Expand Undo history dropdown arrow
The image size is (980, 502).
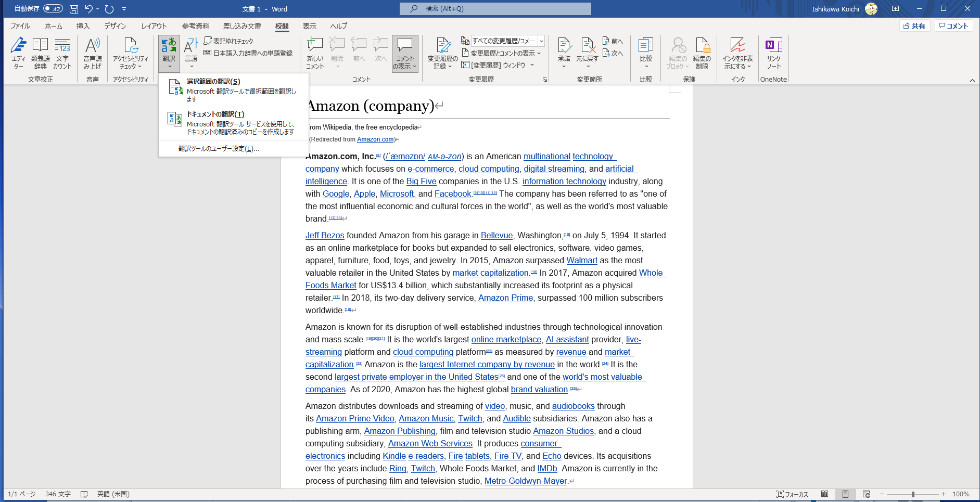[x=97, y=9]
